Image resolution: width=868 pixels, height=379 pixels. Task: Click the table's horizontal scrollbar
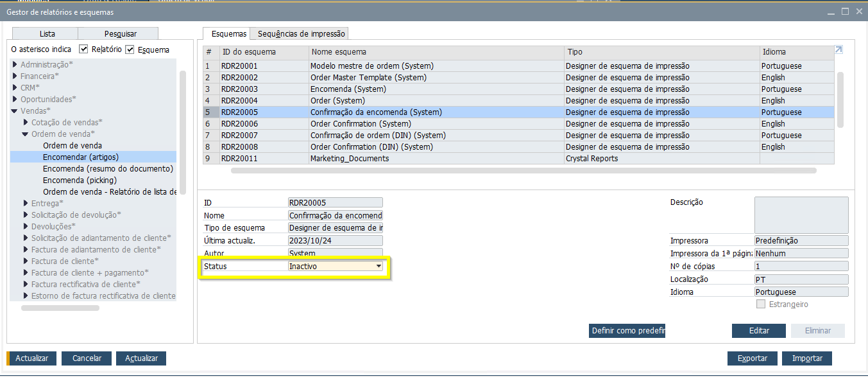(x=523, y=171)
